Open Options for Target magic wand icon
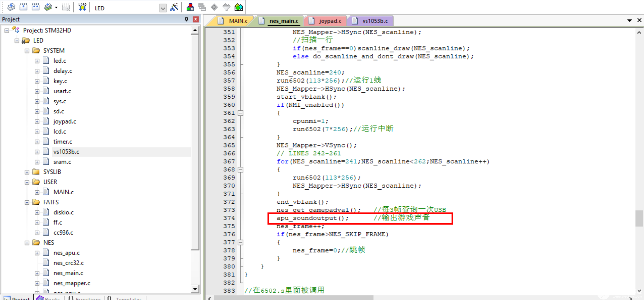Screen dimensions: 644x300 pos(174,7)
